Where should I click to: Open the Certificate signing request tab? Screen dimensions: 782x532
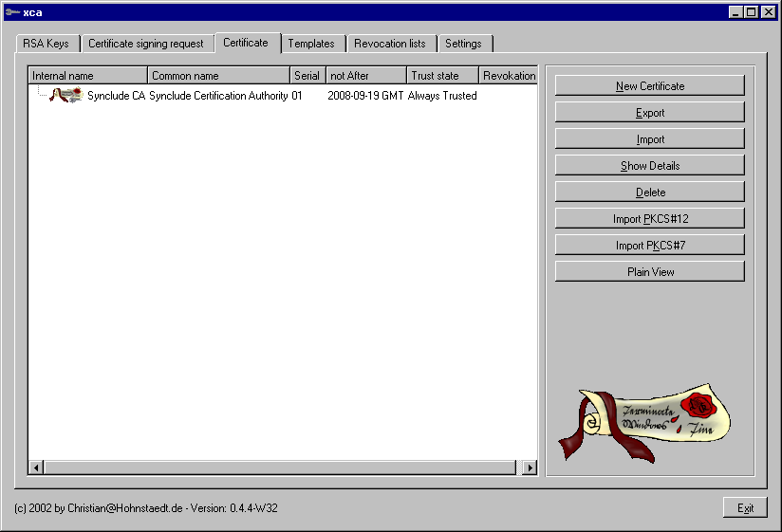point(146,44)
